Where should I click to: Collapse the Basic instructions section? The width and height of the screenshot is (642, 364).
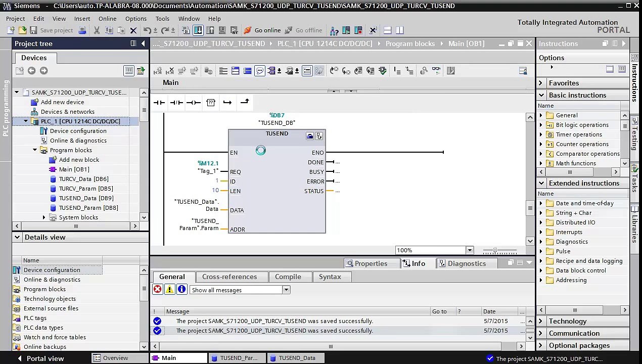pyautogui.click(x=541, y=95)
